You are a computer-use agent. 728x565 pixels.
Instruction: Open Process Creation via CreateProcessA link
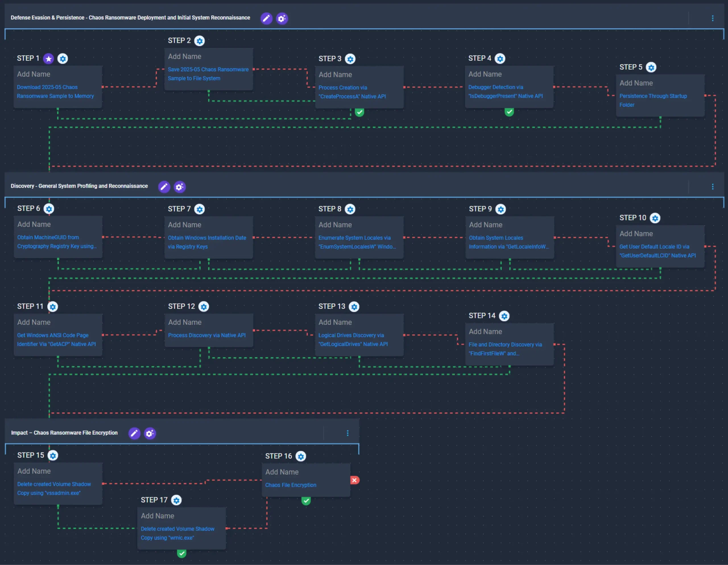coord(352,92)
